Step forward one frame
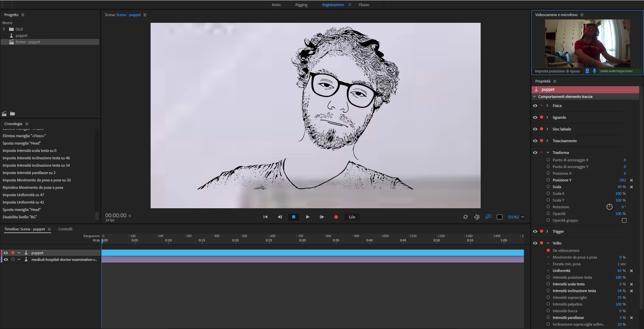This screenshot has width=644, height=329. click(322, 217)
